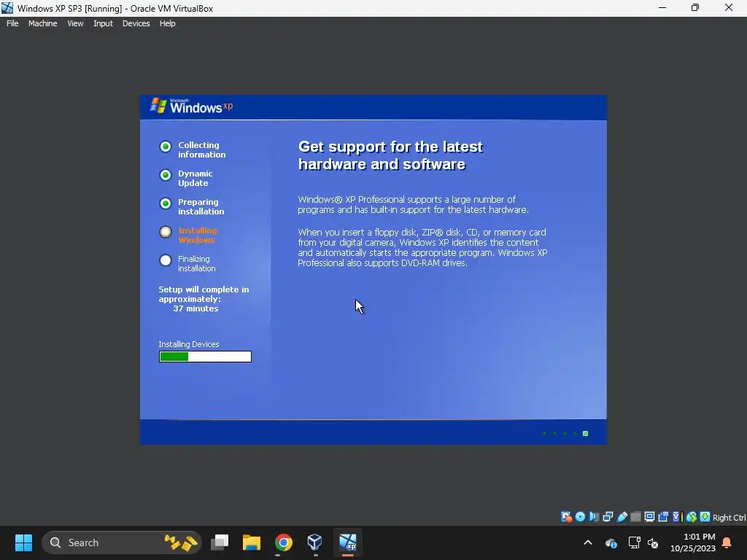Minimize the VirtualBox window
This screenshot has height=560, width=747.
pos(662,8)
